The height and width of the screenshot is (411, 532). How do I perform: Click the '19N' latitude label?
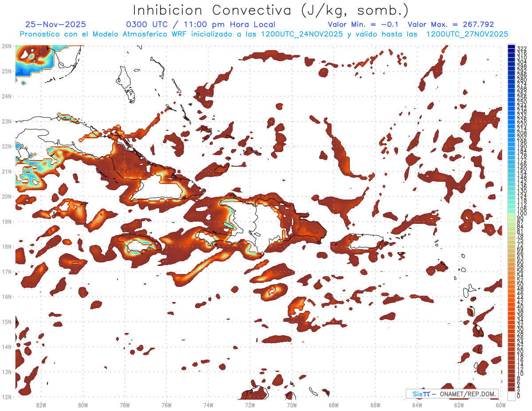[7, 221]
